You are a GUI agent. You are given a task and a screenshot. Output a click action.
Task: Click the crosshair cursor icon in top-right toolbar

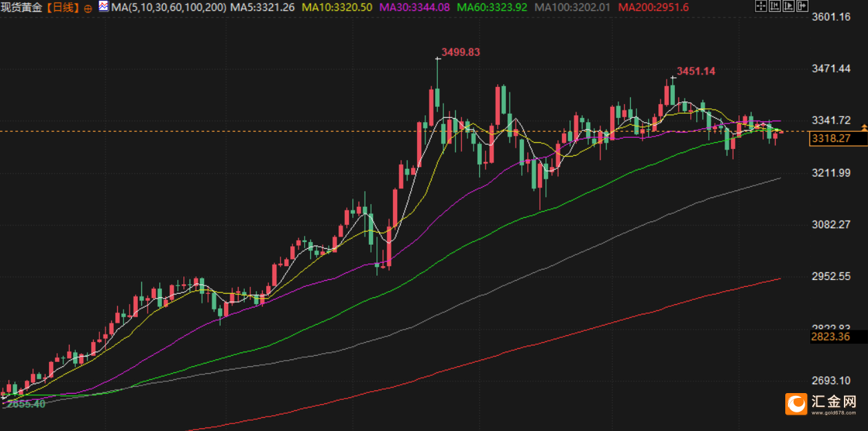pyautogui.click(x=761, y=6)
